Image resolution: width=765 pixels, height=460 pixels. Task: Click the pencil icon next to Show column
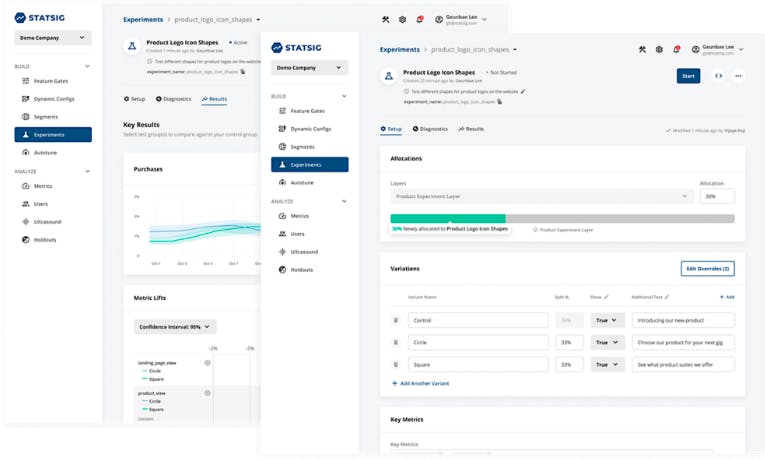coord(607,297)
